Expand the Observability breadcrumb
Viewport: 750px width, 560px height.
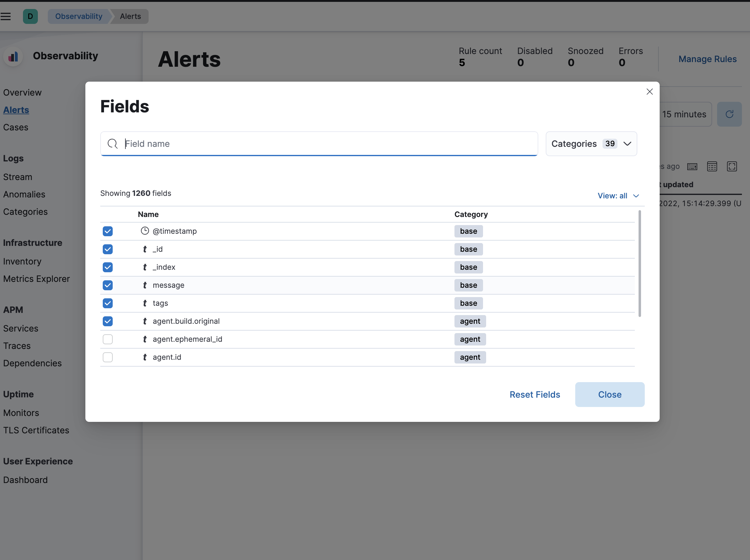pyautogui.click(x=79, y=16)
